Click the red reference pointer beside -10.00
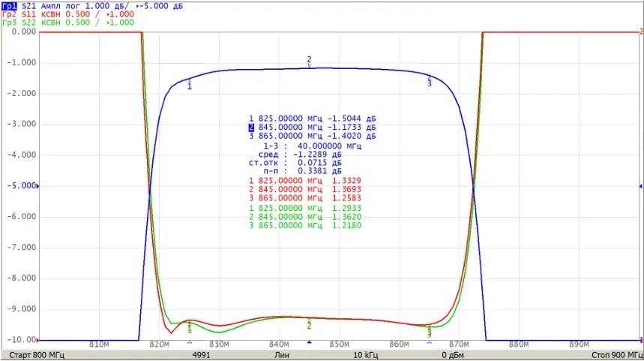This screenshot has width=644, height=361. point(37,340)
